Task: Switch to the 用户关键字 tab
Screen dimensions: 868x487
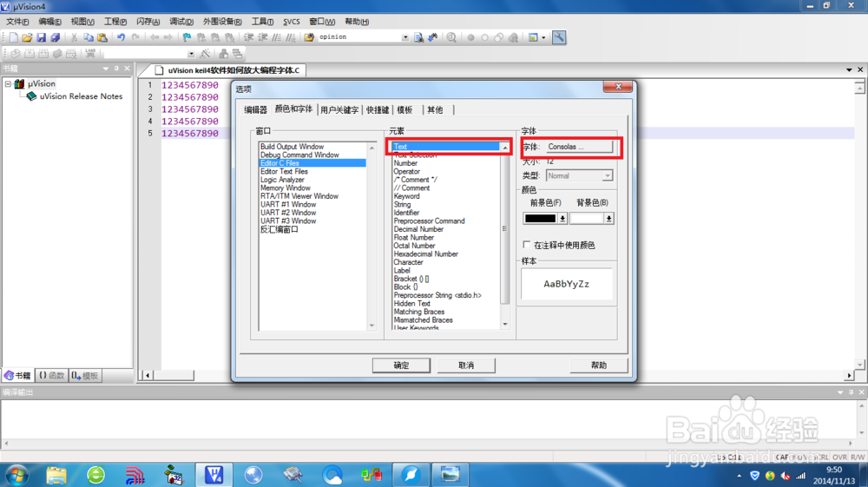Action: 339,109
